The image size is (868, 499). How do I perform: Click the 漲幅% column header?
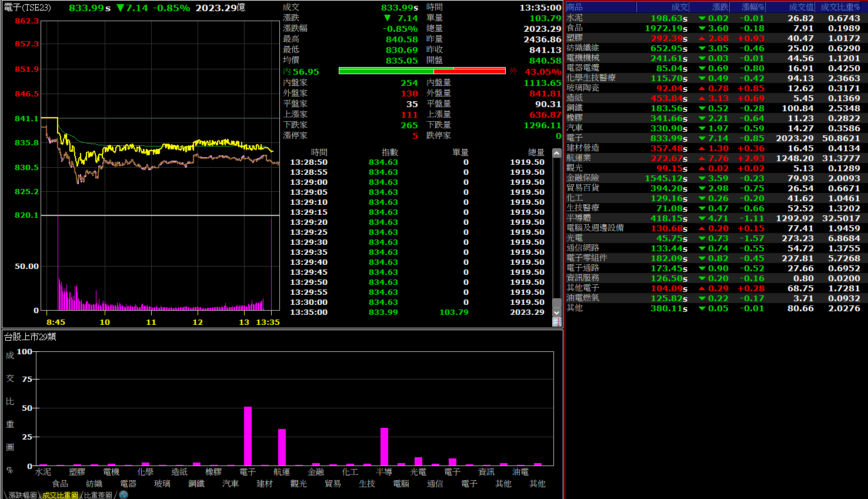point(753,7)
